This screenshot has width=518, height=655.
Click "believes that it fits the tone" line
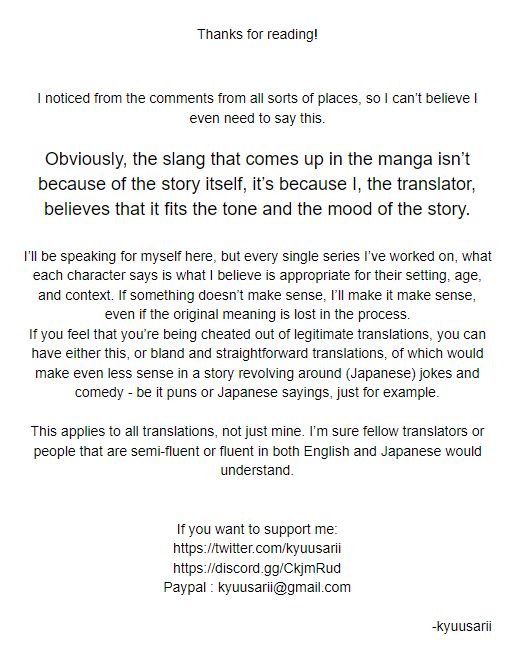(257, 209)
